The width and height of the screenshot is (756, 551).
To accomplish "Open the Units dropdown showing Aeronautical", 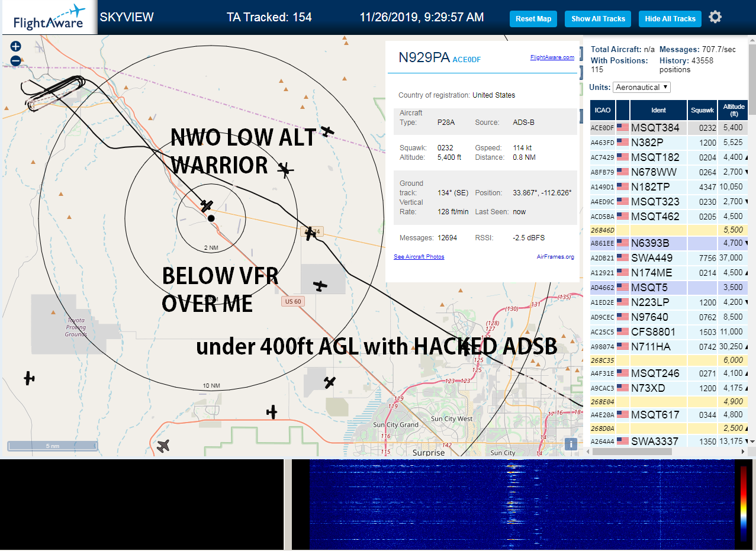I will (642, 87).
